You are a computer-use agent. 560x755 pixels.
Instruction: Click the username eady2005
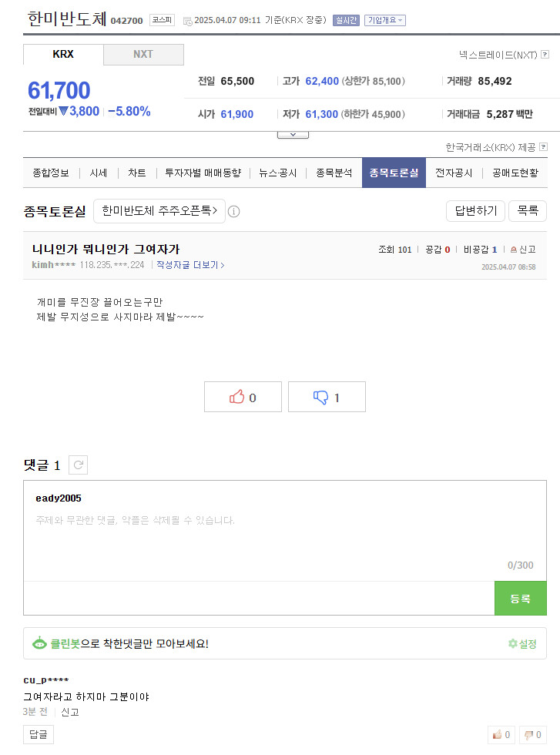tap(59, 498)
